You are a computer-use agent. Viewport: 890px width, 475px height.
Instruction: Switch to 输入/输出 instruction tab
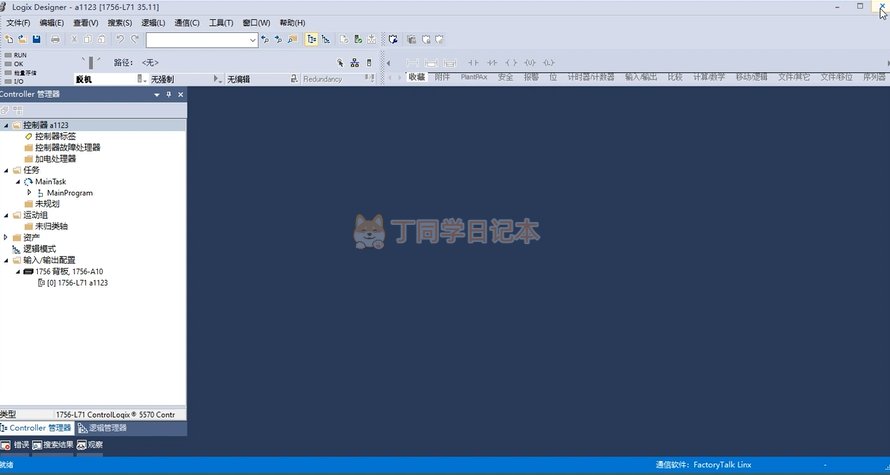pos(641,77)
